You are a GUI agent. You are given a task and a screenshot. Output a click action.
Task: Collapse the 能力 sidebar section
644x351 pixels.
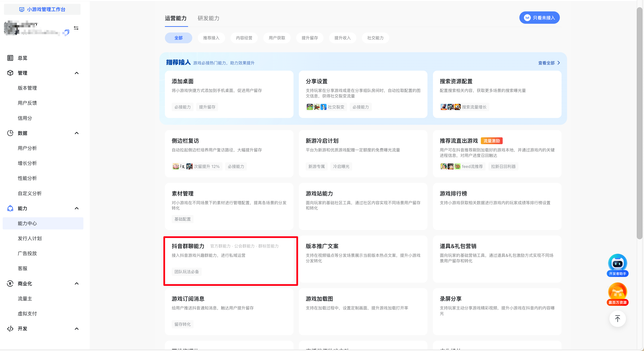point(77,208)
